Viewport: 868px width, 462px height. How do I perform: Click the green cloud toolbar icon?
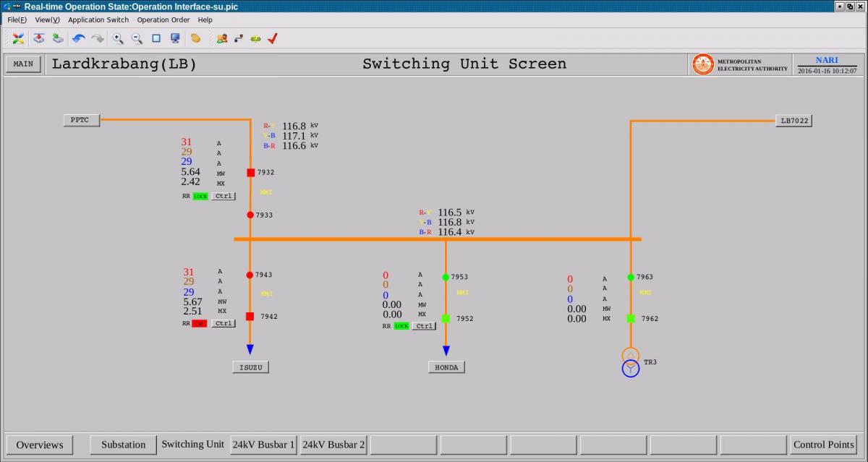pos(255,38)
